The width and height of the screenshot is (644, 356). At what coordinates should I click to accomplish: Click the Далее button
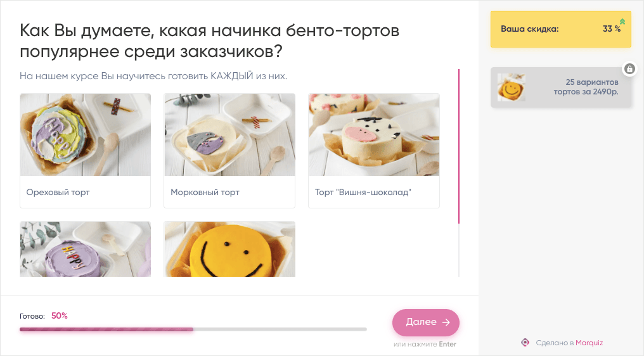[x=426, y=322]
